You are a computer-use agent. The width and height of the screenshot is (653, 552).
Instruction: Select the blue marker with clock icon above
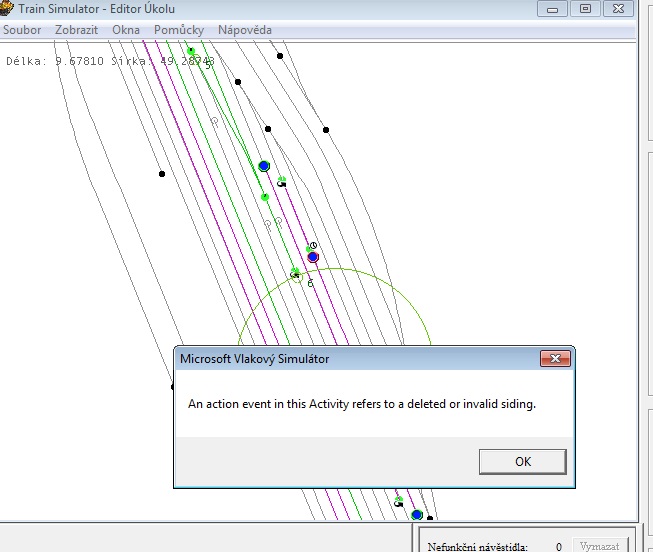click(313, 257)
